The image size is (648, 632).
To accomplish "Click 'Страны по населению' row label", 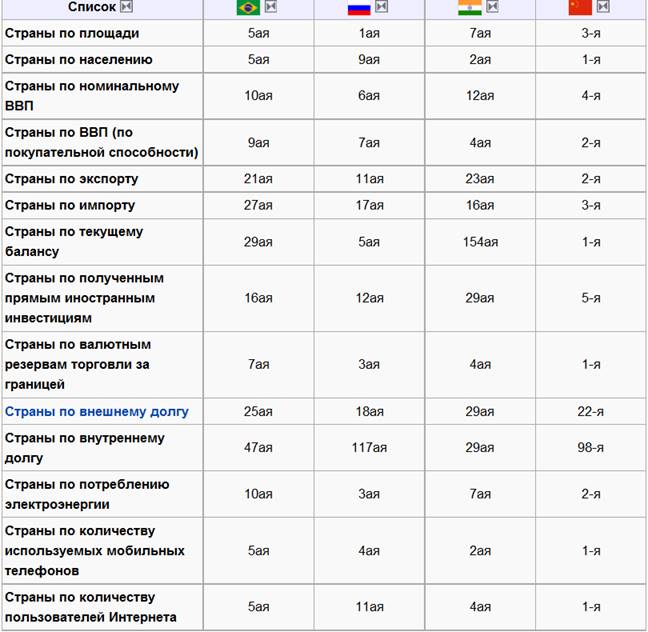I will [78, 59].
